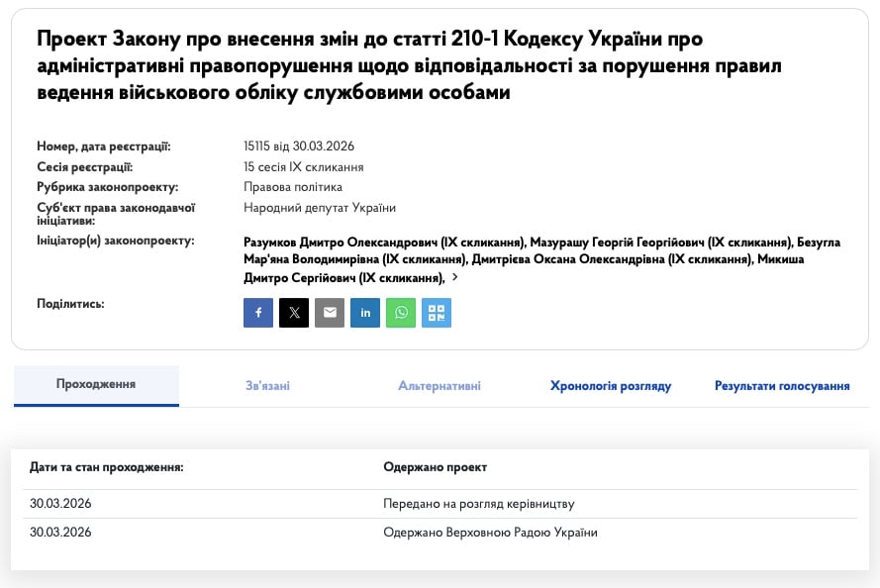
Task: Open the Хронологія розгляду tab
Action: pos(611,386)
